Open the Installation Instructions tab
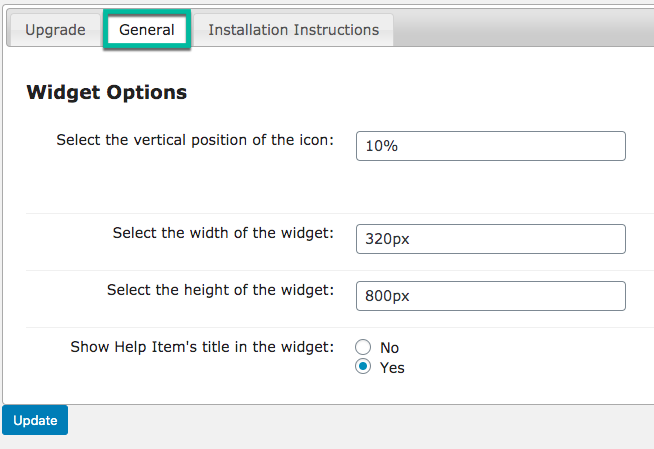Image resolution: width=654 pixels, height=449 pixels. (x=294, y=30)
